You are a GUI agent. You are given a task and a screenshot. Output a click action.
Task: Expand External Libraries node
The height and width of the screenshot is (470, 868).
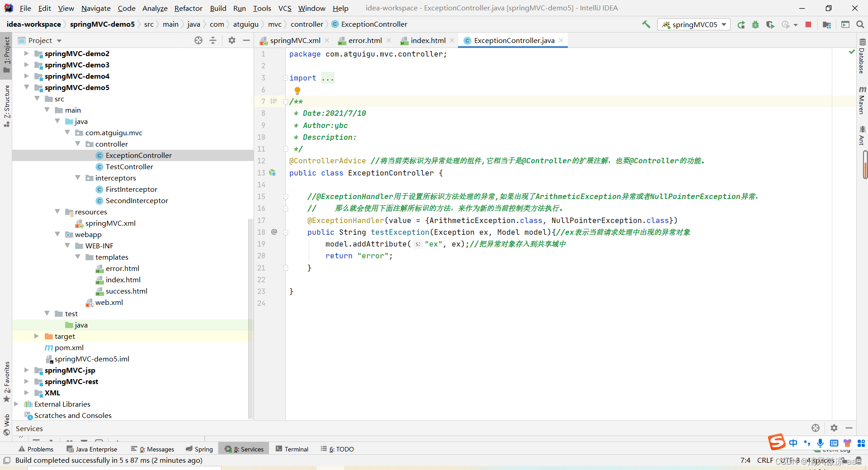[16, 404]
